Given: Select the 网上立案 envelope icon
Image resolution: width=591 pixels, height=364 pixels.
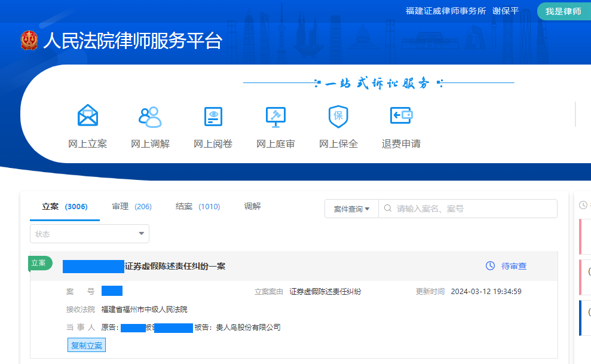Looking at the screenshot, I should click(x=87, y=115).
